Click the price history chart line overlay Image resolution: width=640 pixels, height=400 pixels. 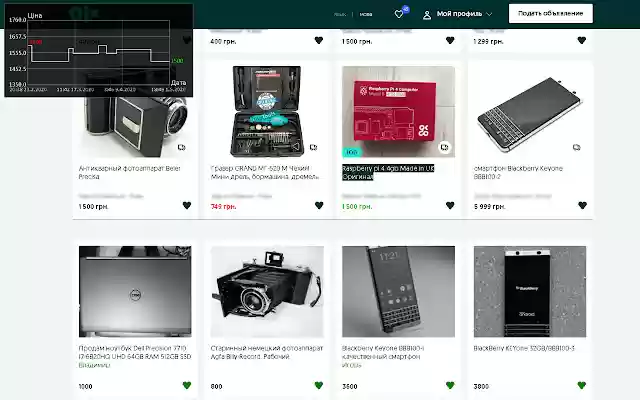click(x=98, y=54)
